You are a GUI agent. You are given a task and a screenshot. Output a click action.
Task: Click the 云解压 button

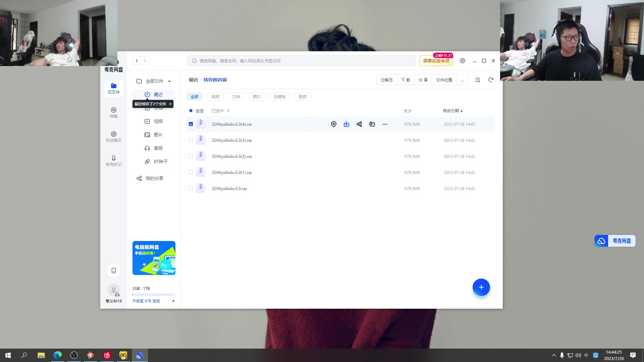pos(387,80)
